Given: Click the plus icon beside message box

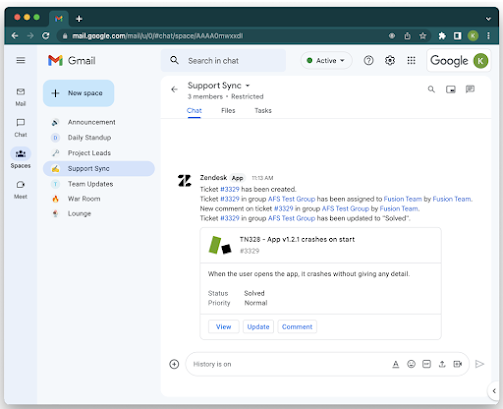Looking at the screenshot, I should tap(174, 364).
